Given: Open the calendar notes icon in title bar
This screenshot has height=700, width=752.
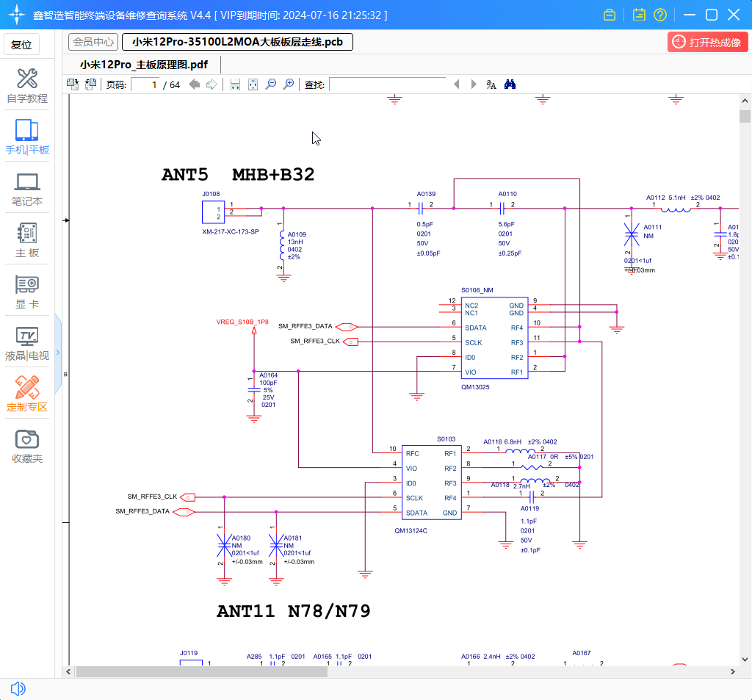Looking at the screenshot, I should 638,15.
